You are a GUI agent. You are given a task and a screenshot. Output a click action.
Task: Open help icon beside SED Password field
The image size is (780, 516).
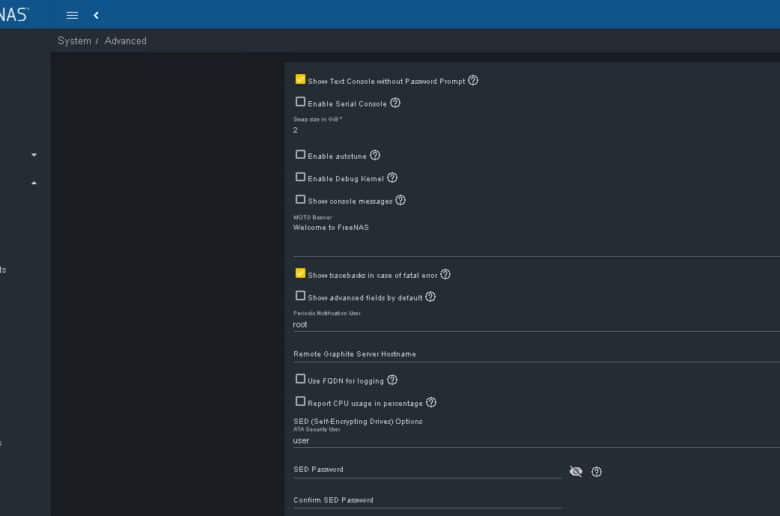[596, 472]
